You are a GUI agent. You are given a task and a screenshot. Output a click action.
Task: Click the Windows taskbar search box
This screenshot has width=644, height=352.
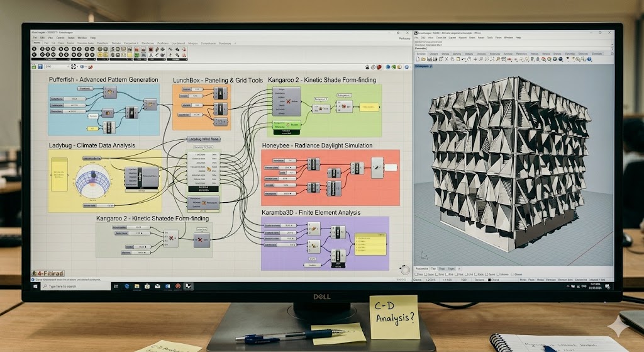pyautogui.click(x=75, y=286)
